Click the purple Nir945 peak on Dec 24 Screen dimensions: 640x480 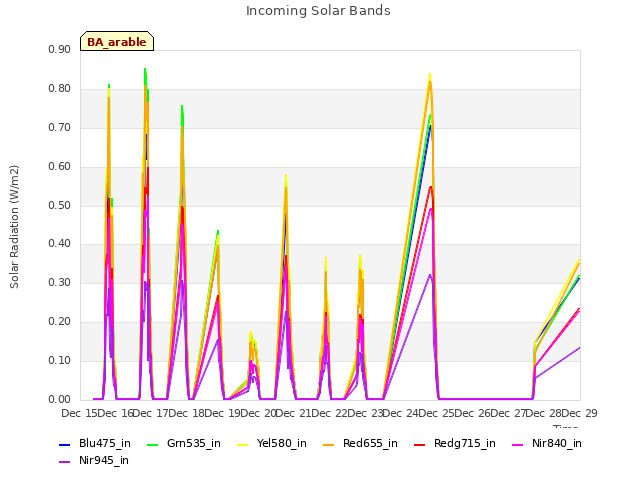click(x=430, y=275)
